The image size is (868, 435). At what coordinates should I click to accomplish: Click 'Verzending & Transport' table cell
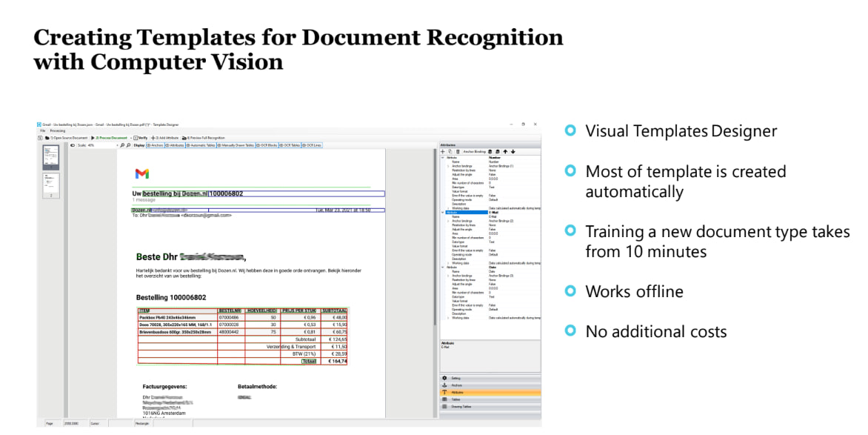291,346
